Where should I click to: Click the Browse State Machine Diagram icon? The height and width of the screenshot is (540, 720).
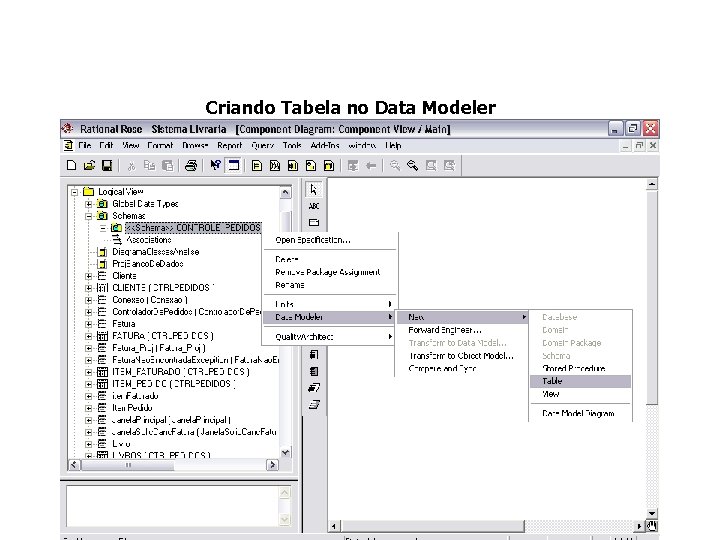311,166
